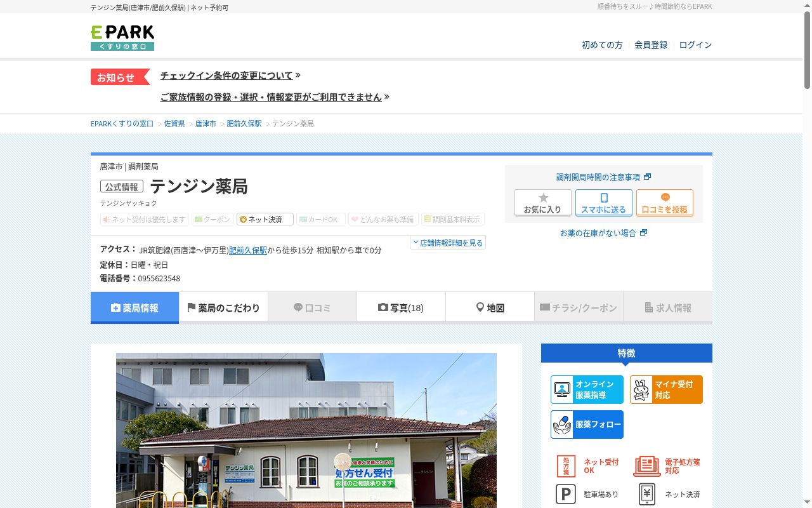Viewport: 812px width, 508px height.
Task: Switch to 薬局のこだわり tab
Action: (223, 307)
